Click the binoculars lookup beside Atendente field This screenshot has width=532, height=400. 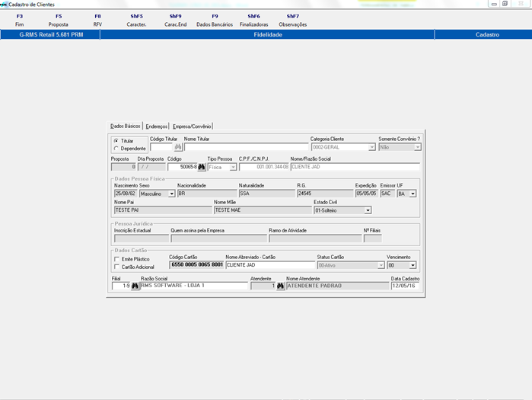280,286
